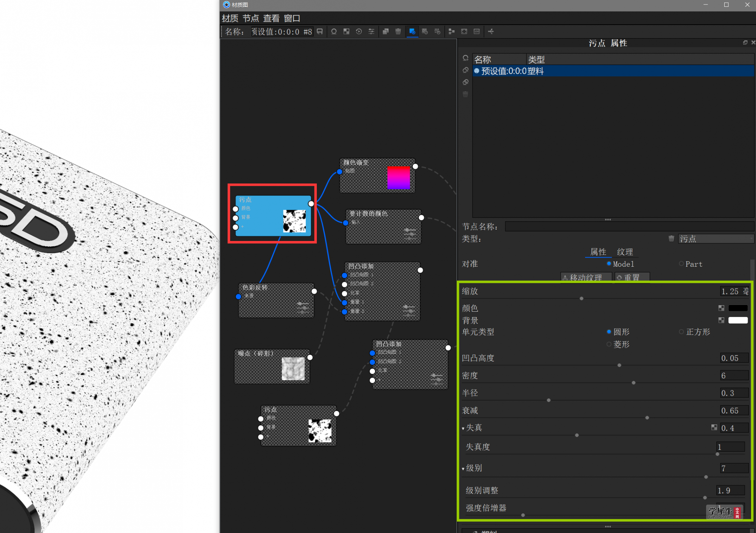The width and height of the screenshot is (756, 533).
Task: Open the 窗口 menu
Action: [292, 18]
